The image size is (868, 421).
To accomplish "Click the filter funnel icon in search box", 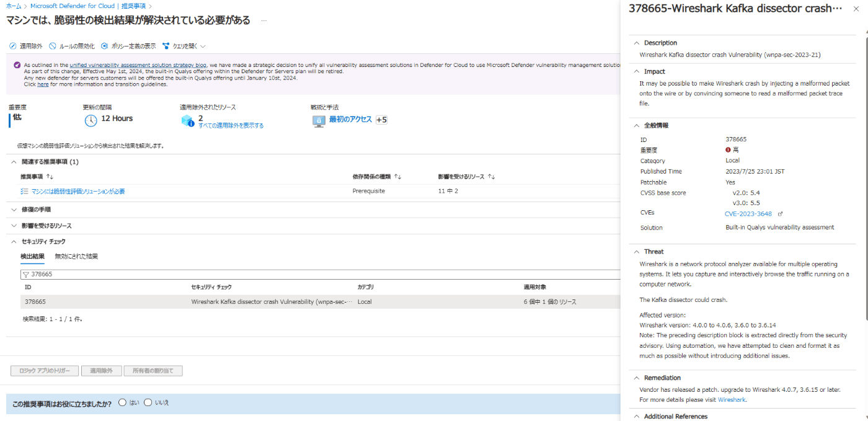I will [x=26, y=274].
